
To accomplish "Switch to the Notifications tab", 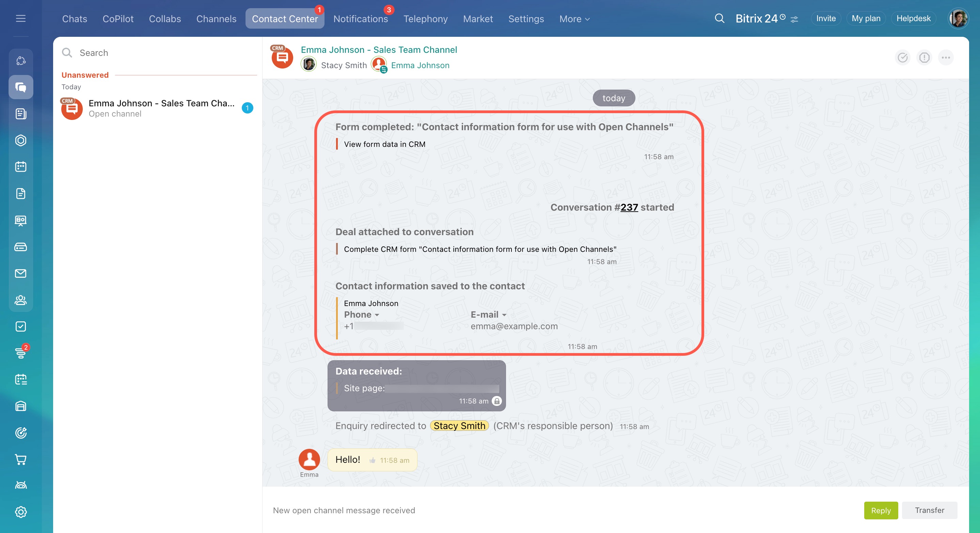I will (x=360, y=19).
